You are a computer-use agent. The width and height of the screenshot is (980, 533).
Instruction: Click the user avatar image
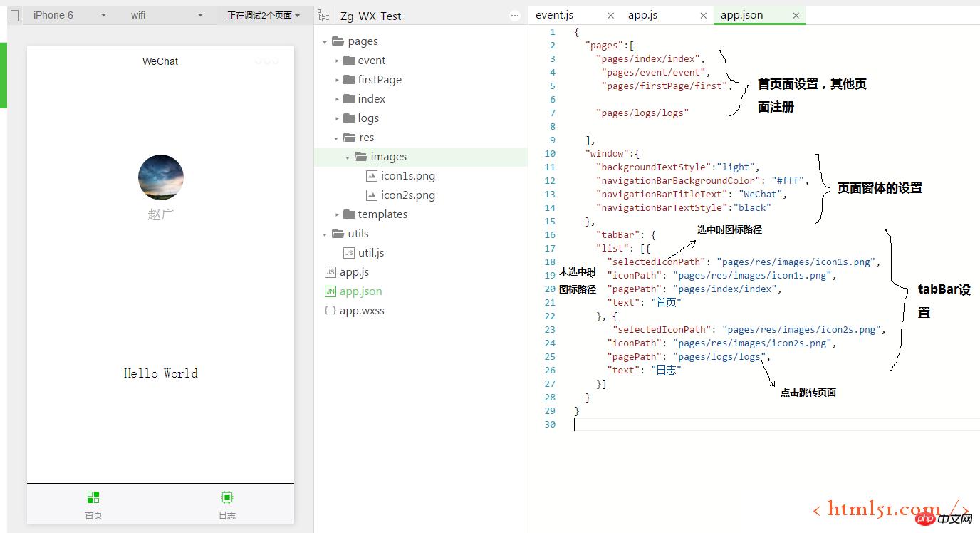161,177
